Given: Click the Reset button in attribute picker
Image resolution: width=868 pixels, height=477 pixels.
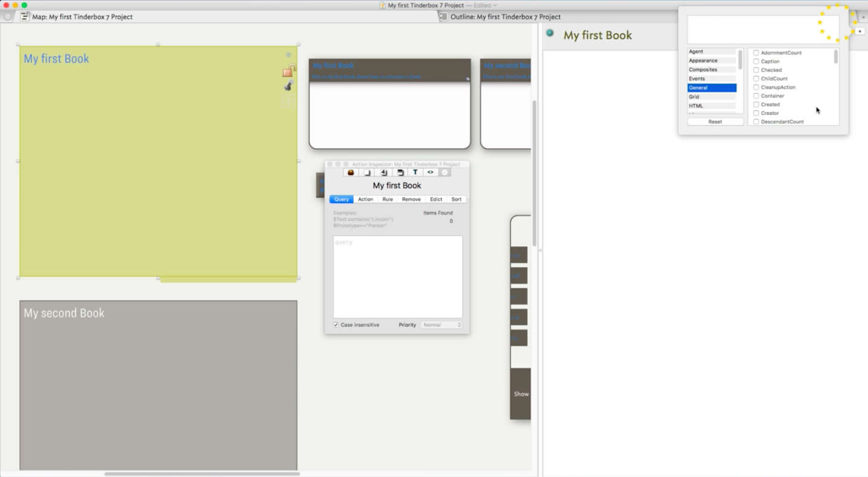Looking at the screenshot, I should tap(715, 122).
